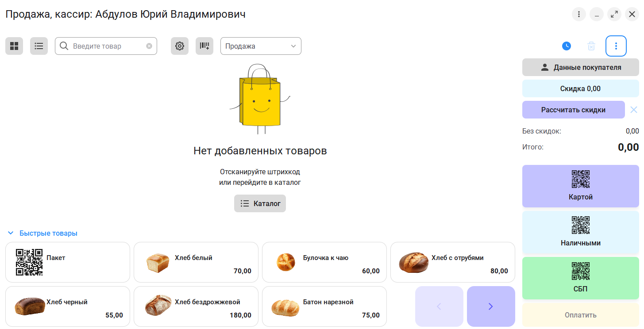644x329 pixels.
Task: Add Хлеб белый to the receipt
Action: pyautogui.click(x=196, y=262)
